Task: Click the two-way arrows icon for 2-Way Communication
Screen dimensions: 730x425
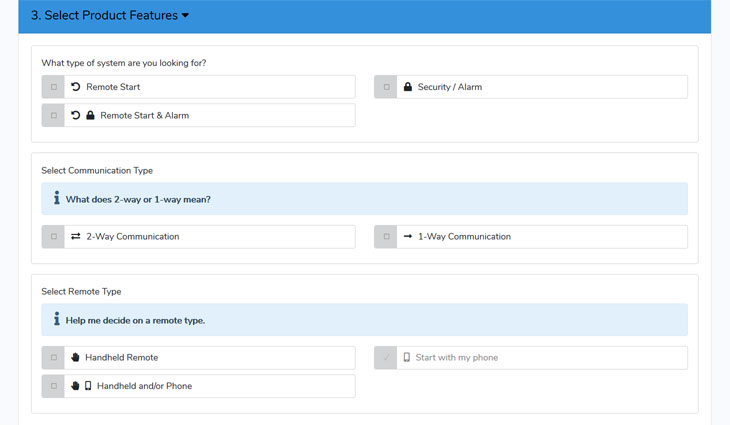Action: click(x=75, y=236)
